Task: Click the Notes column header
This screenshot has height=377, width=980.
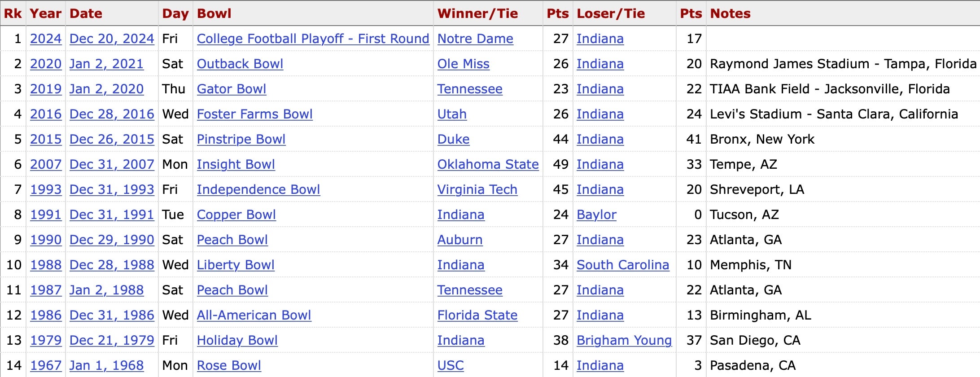Action: point(730,13)
